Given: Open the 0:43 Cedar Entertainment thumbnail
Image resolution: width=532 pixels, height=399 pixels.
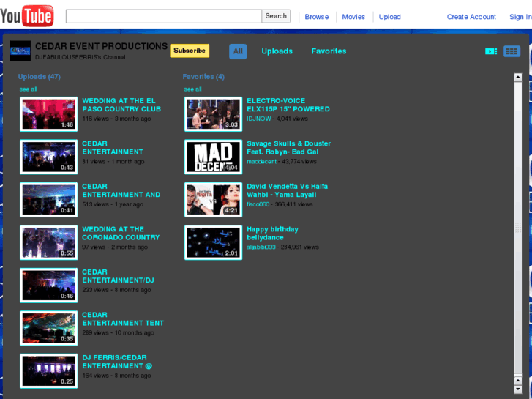Looking at the screenshot, I should pos(49,157).
